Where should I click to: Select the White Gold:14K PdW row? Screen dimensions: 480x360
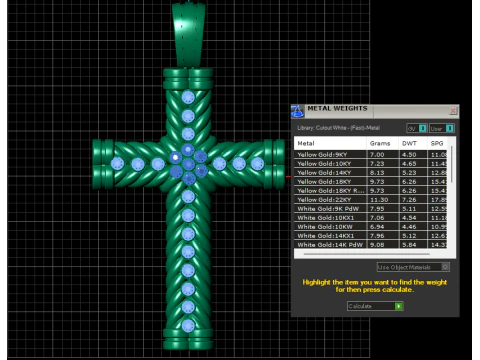pos(371,244)
